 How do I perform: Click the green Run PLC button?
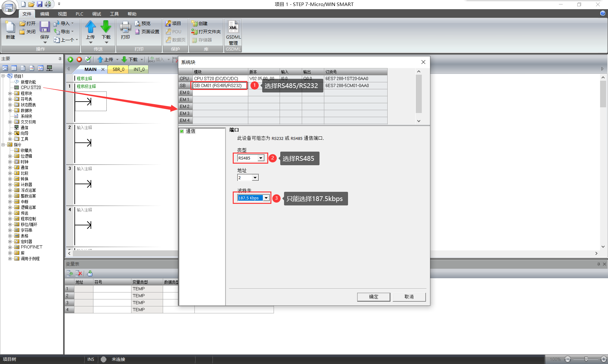click(70, 59)
